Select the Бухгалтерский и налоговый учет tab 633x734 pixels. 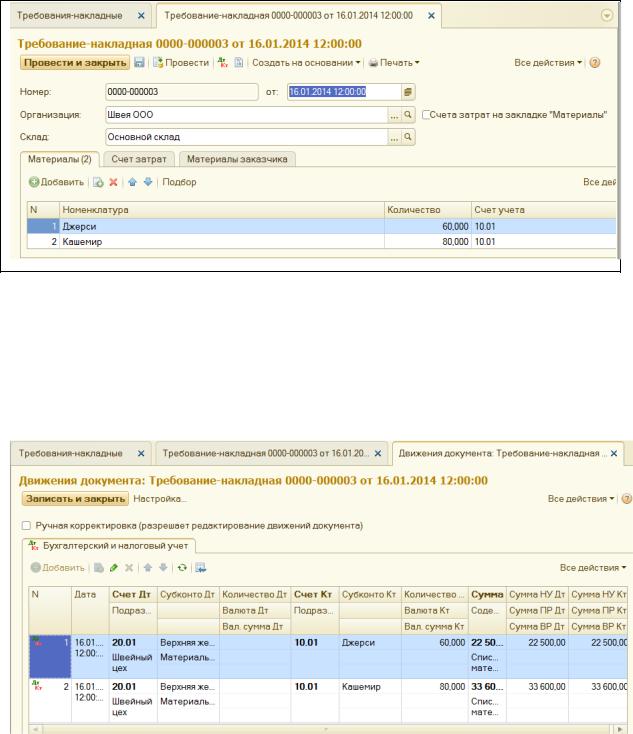pos(109,546)
